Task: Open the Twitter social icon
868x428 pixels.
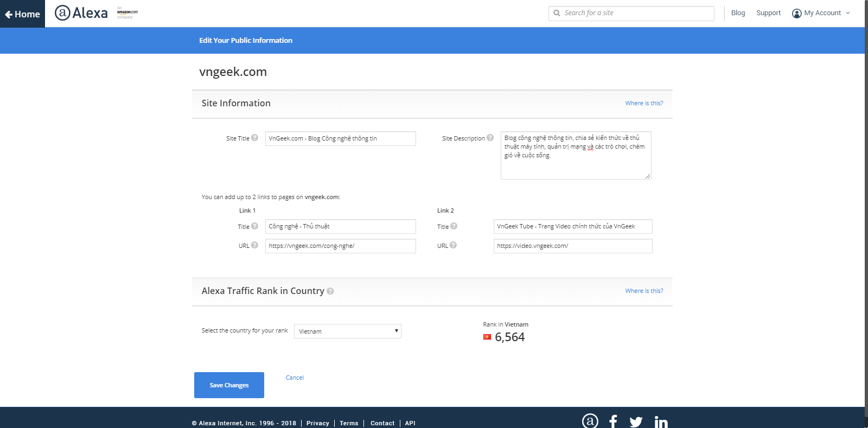Action: pos(636,422)
